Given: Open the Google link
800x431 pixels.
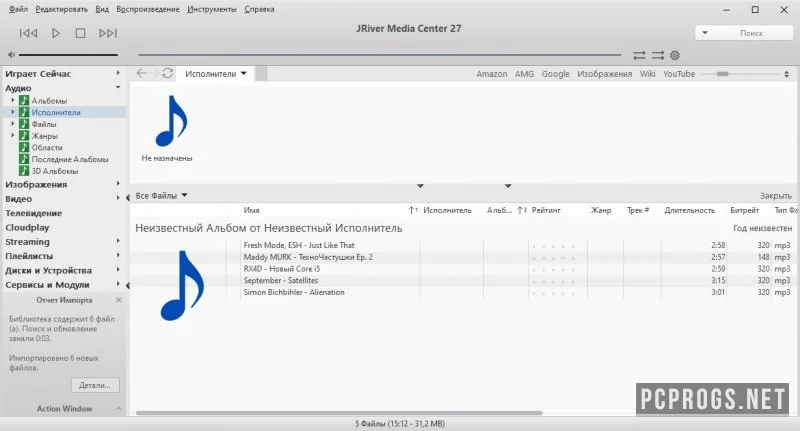Looking at the screenshot, I should [x=556, y=74].
